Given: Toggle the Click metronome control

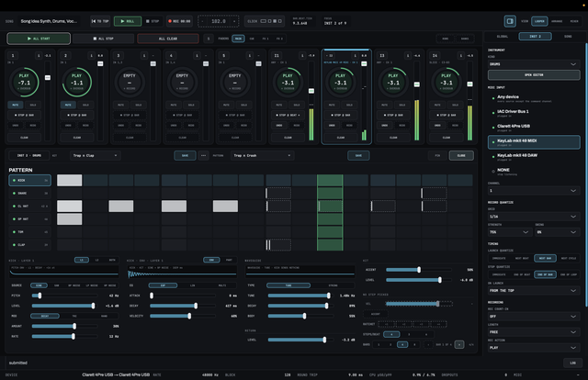Looking at the screenshot, I should tap(264, 21).
